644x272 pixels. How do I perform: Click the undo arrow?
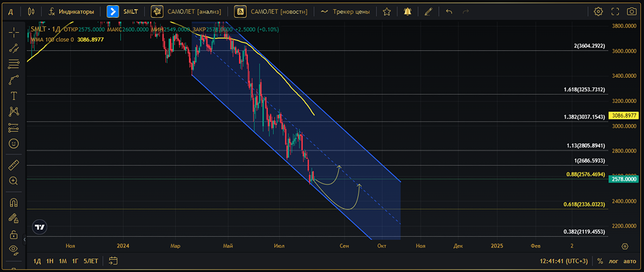point(449,12)
